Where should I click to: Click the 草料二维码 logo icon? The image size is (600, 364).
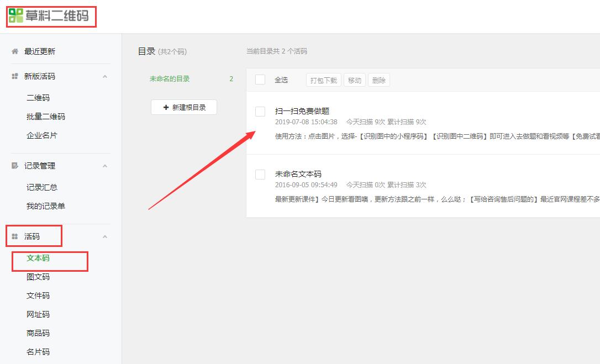coord(15,17)
